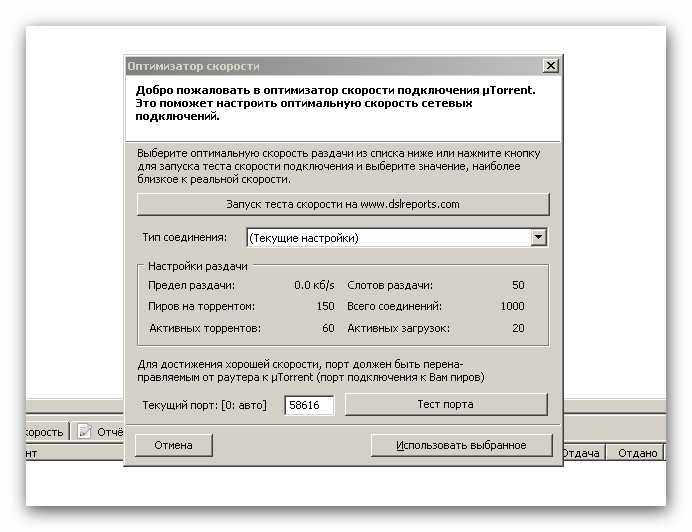
Task: Select the Слотов раздачи value 50
Action: [518, 285]
